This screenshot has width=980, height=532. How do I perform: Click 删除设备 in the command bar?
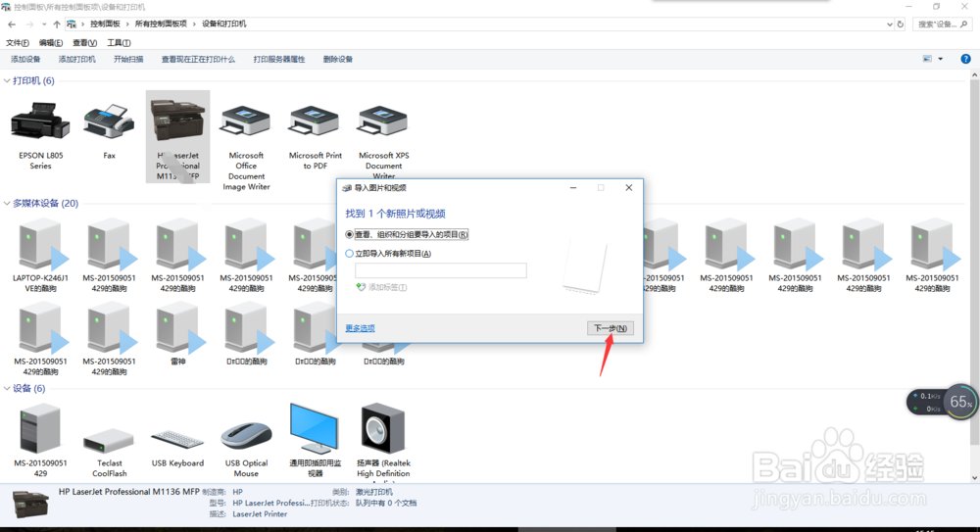[337, 60]
